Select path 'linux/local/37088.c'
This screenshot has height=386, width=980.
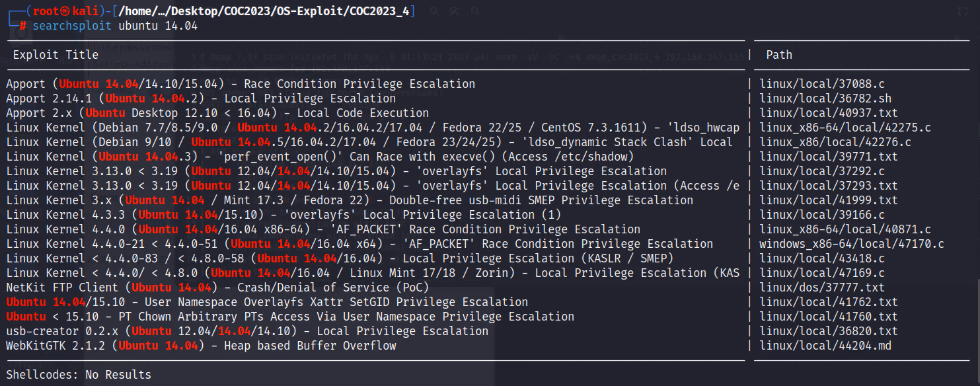point(822,84)
